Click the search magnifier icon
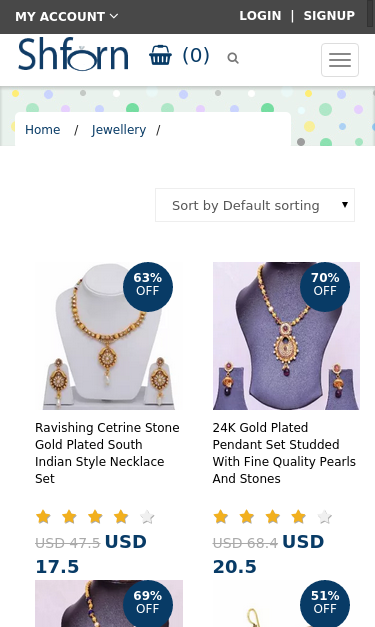Viewport: 375px width, 627px height. 233,58
